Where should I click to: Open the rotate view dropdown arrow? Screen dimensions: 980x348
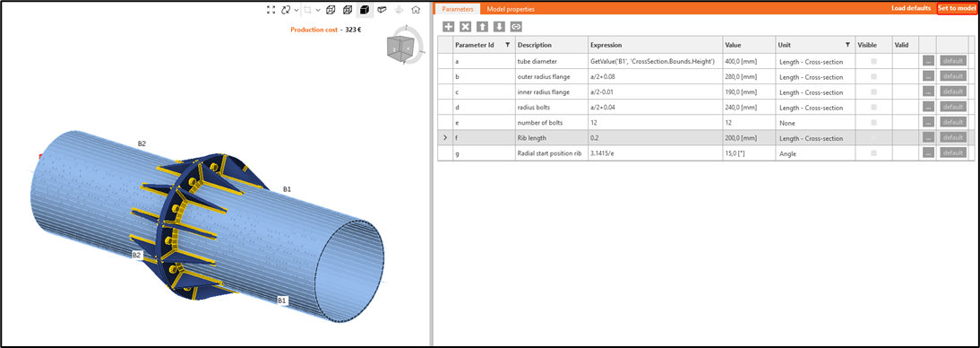pos(297,10)
